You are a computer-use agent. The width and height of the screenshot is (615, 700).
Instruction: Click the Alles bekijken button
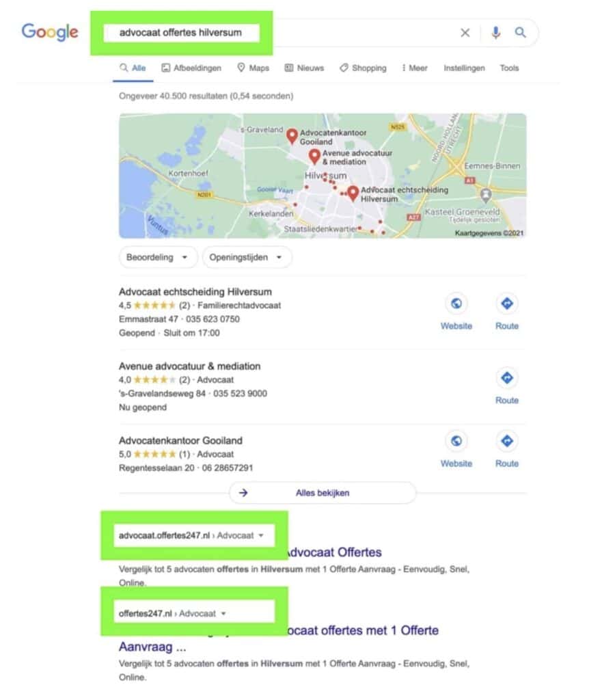point(323,493)
